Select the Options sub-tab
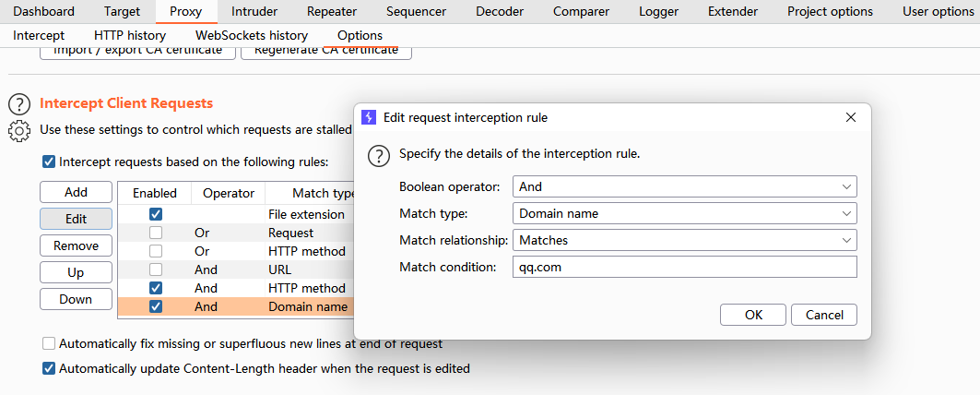 360,36
